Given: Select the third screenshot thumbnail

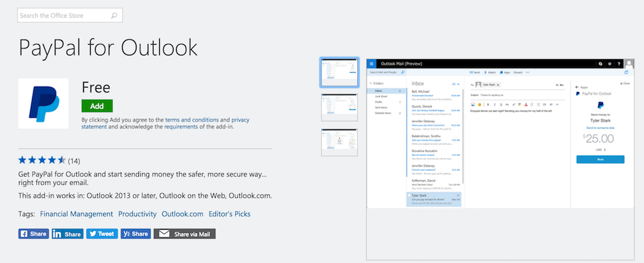Looking at the screenshot, I should point(339,142).
